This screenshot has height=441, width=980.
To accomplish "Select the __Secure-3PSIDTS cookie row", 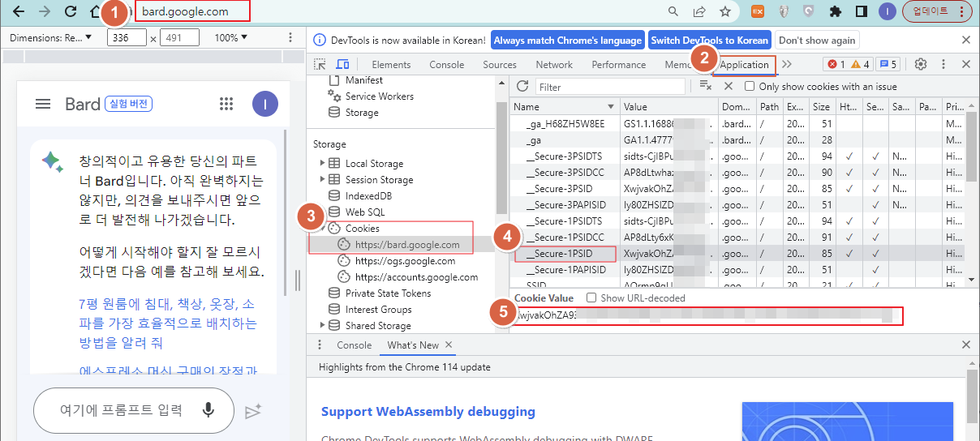I will pos(737,156).
